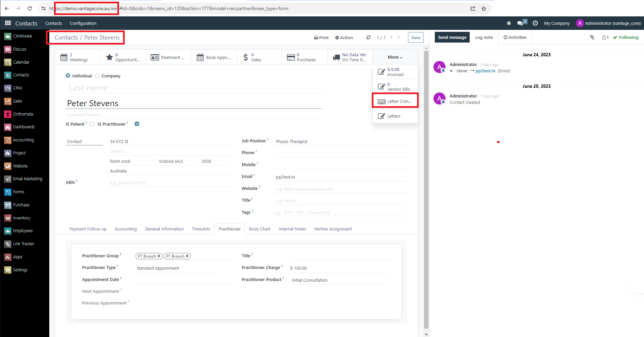Bookmark this page with the star icon
The width and height of the screenshot is (644, 337).
pyautogui.click(x=484, y=9)
